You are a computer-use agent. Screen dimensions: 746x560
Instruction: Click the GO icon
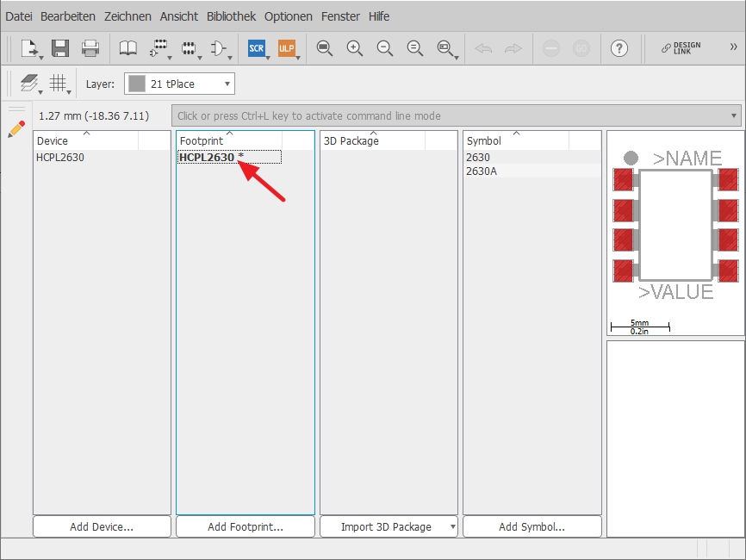(581, 48)
